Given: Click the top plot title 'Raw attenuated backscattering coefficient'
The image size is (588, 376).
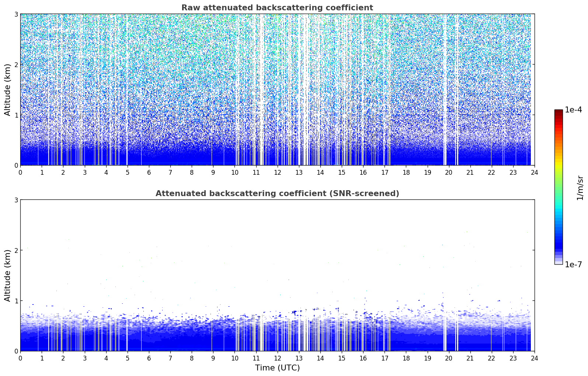Looking at the screenshot, I should point(277,8).
